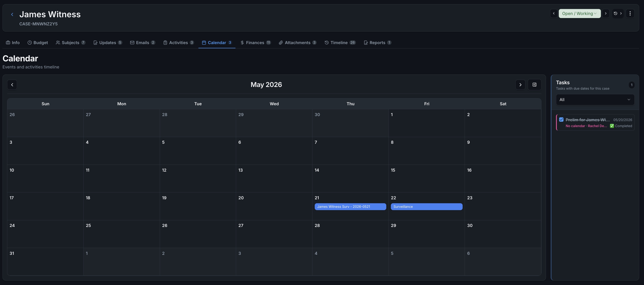
Task: Click the May 2026 month heading
Action: (x=266, y=85)
